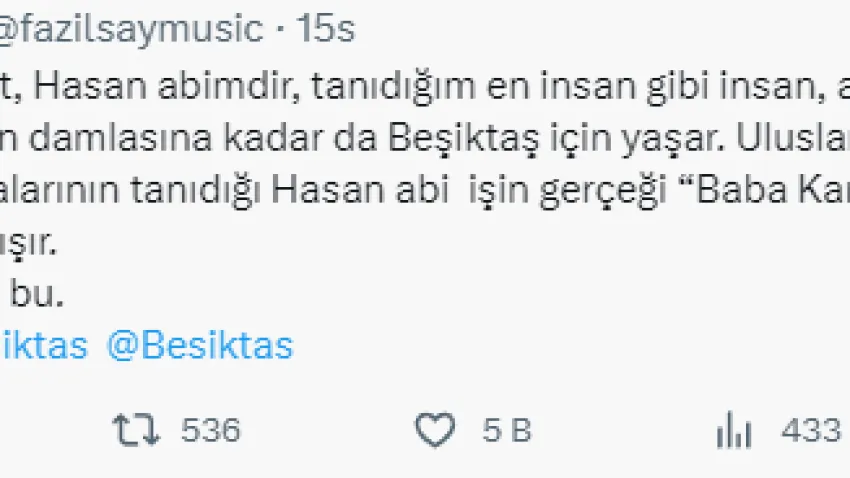Click the short tweet line ending "bu."
Image resolution: width=850 pixels, height=478 pixels.
click(35, 296)
